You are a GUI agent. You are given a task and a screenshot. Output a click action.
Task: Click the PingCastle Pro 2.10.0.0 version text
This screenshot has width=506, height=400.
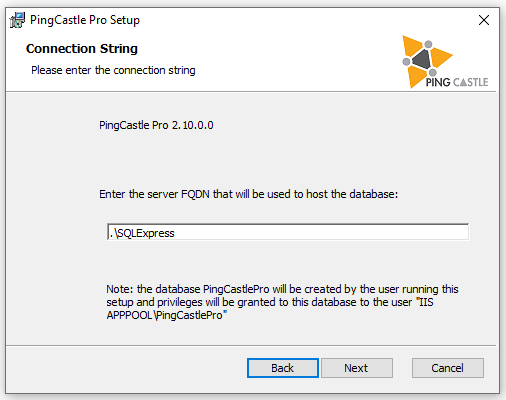point(156,125)
